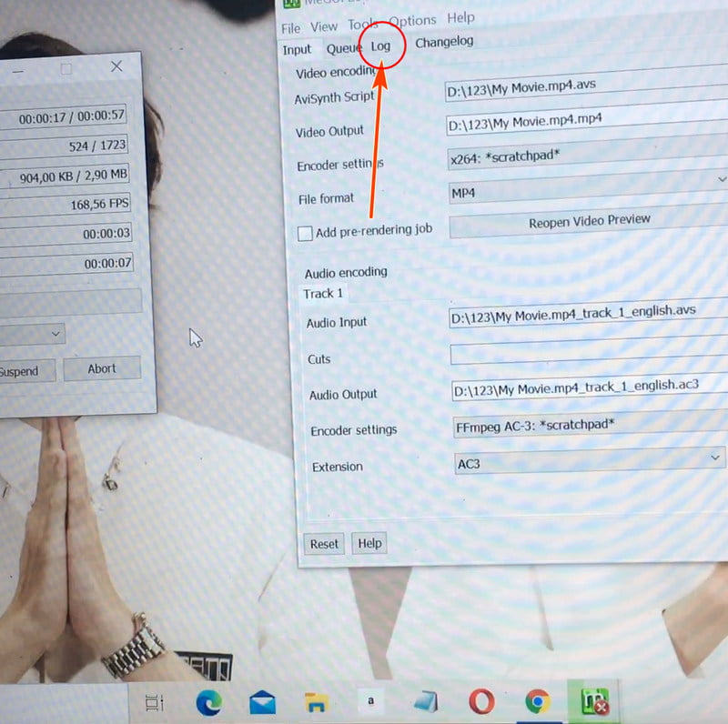Expand the File format dropdown

tap(722, 179)
